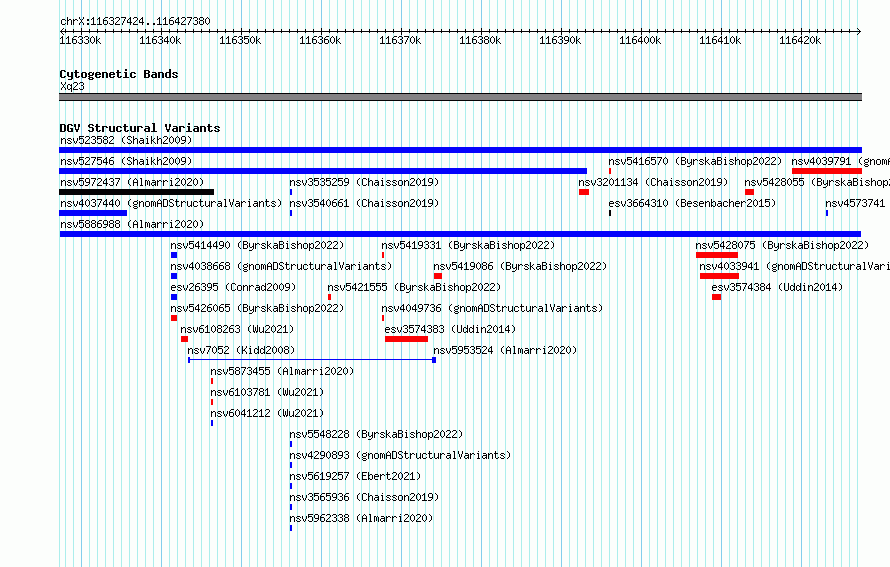Viewport: 890px width, 567px height.
Task: Select nsv4290893 (gnomADStructuralVariants) label
Action: (x=400, y=455)
